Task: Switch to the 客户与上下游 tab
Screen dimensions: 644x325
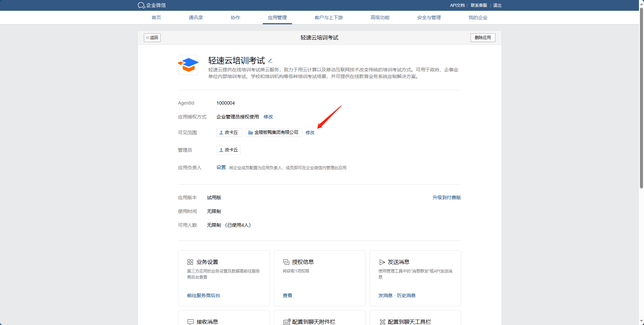Action: point(328,17)
